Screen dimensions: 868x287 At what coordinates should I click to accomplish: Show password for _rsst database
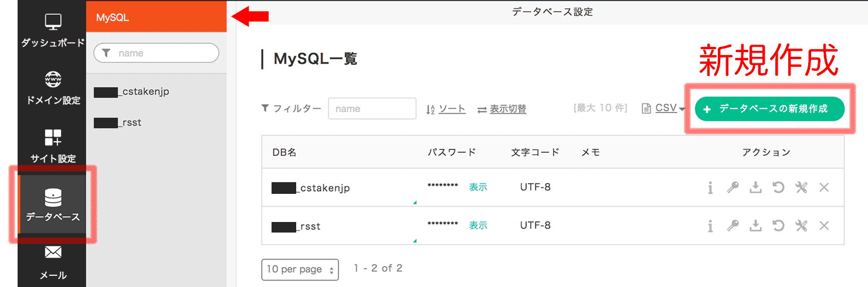point(478,225)
